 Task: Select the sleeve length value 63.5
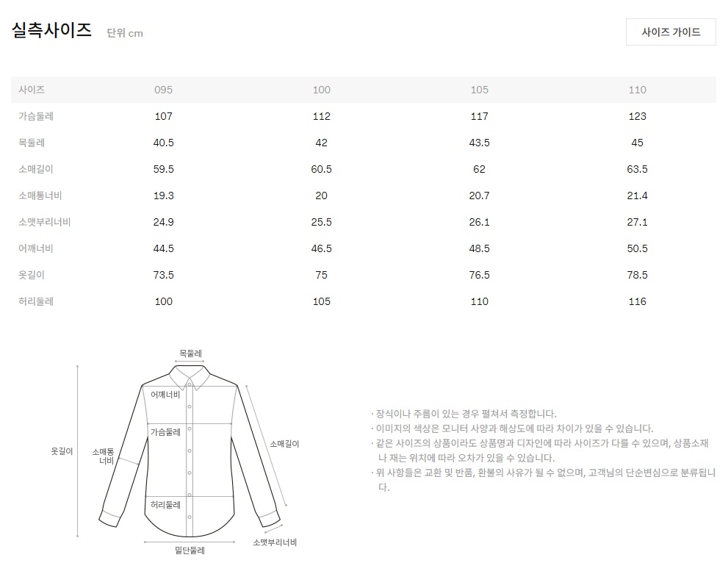click(x=637, y=169)
